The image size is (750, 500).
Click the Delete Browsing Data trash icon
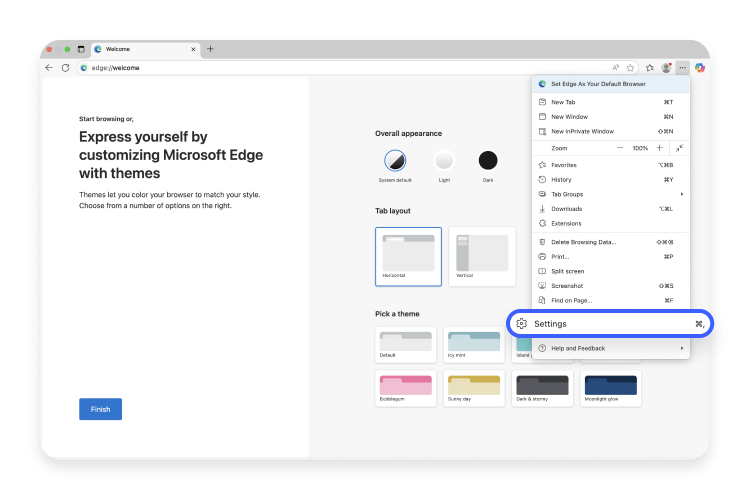(542, 242)
